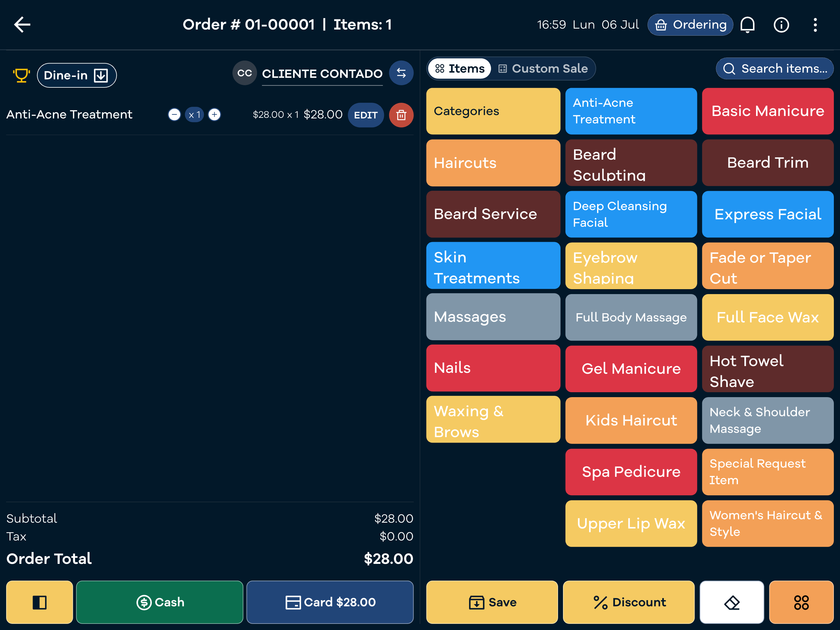Image resolution: width=840 pixels, height=630 pixels.
Task: Open the orange grid menu button
Action: [x=801, y=602]
